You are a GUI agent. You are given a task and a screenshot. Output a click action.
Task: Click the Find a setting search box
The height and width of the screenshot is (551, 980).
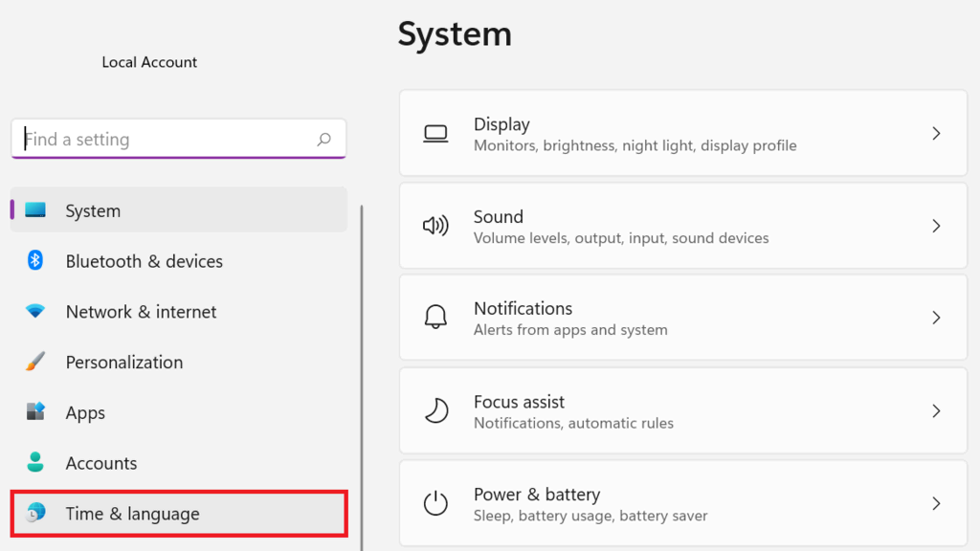coord(167,140)
